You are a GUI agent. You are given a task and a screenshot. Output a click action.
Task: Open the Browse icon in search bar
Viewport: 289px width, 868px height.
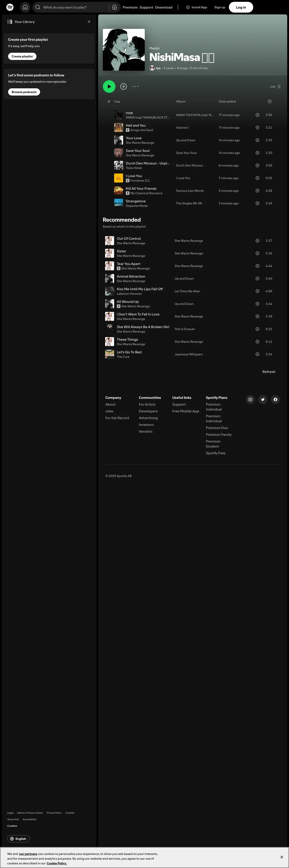[x=114, y=7]
